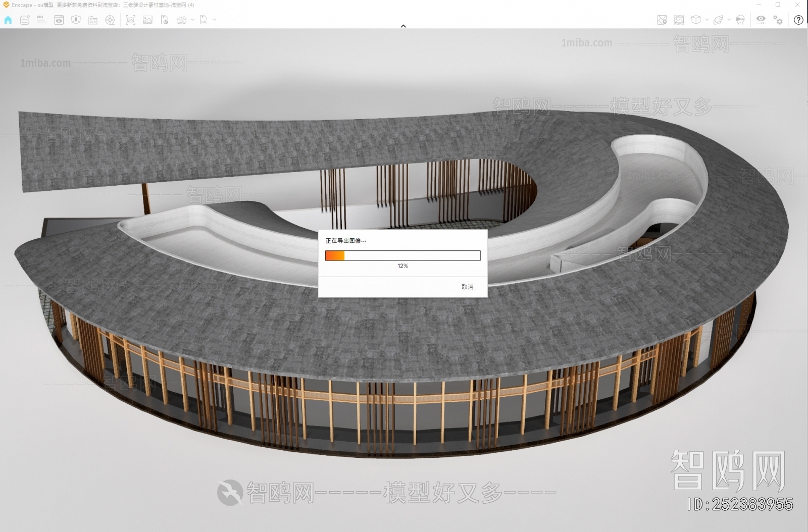The width and height of the screenshot is (808, 532).
Task: Click 取消 to cancel the export
Action: tap(467, 287)
